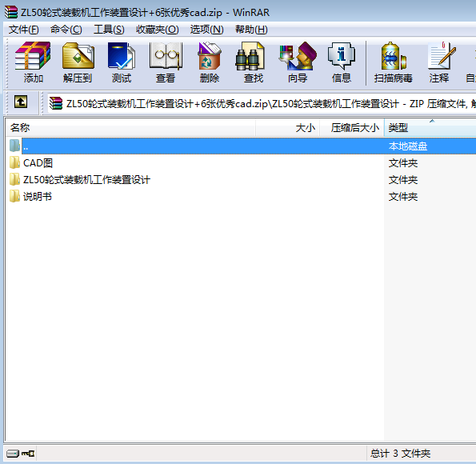Open the 选项(N) menu
The height and width of the screenshot is (464, 476).
[x=206, y=30]
